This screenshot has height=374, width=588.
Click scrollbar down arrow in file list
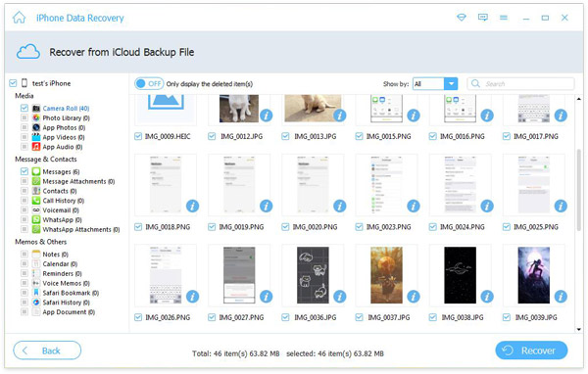coord(578,329)
